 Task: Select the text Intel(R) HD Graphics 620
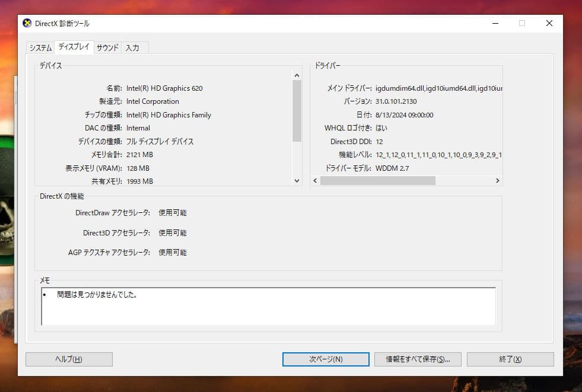click(164, 88)
